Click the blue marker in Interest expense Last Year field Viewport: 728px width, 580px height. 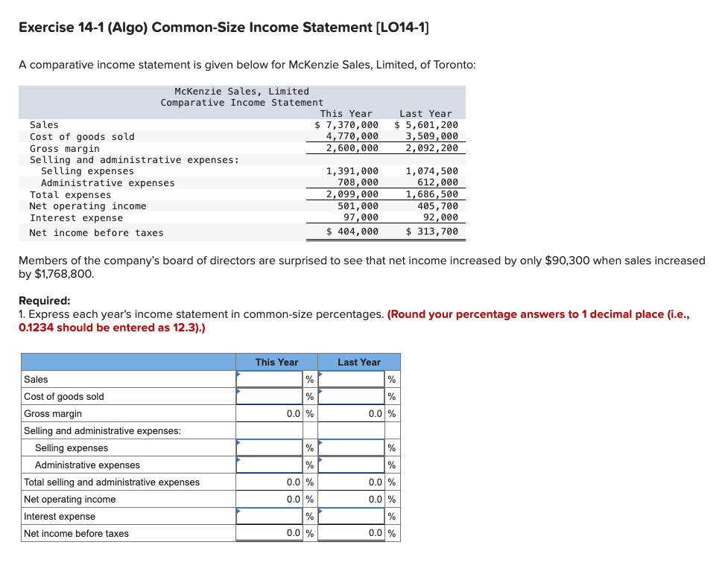pyautogui.click(x=322, y=512)
